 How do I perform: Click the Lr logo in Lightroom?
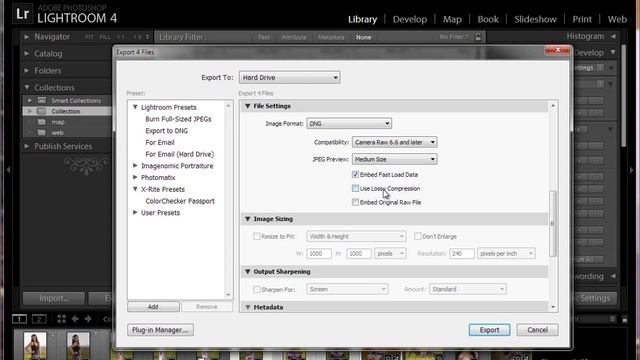click(x=22, y=14)
